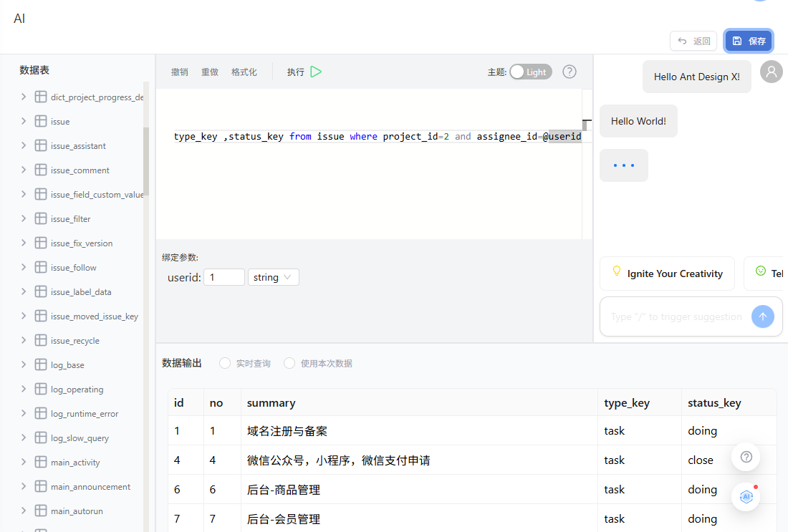Select 实时查询 radio option
The width and height of the screenshot is (788, 532).
(225, 363)
